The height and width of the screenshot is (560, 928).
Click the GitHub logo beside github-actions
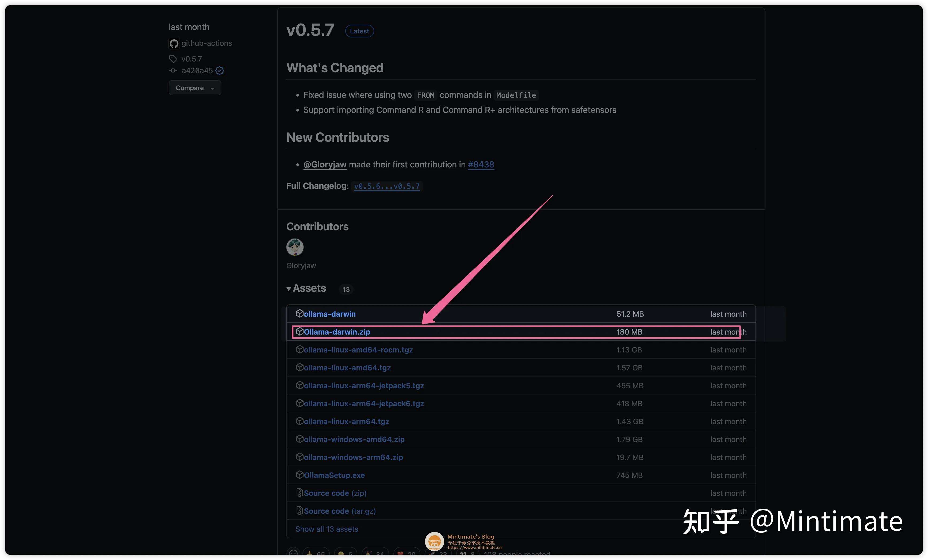(x=174, y=43)
